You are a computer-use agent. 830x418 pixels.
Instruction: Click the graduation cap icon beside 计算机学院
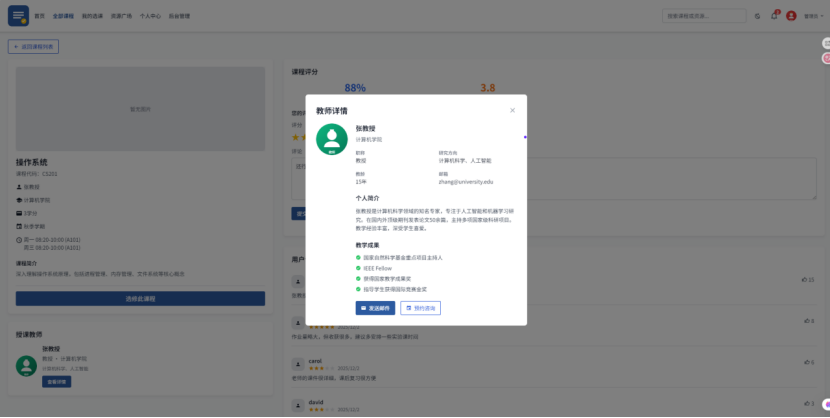coord(19,200)
